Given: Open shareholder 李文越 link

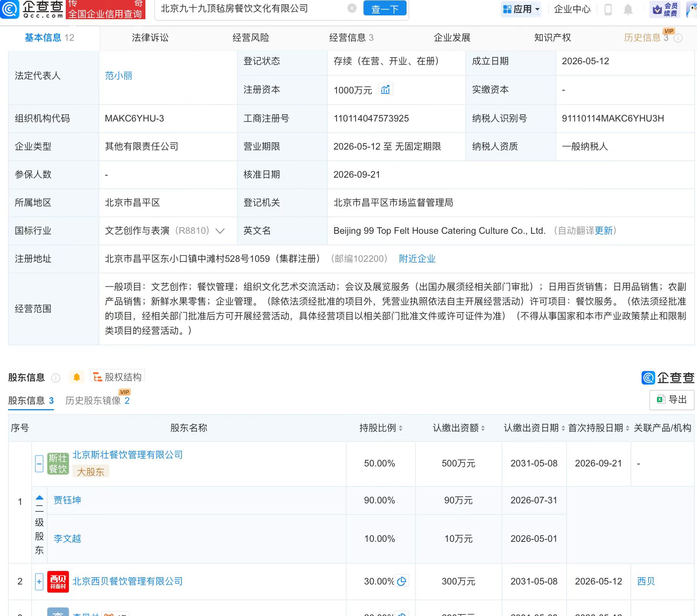Looking at the screenshot, I should point(67,539).
